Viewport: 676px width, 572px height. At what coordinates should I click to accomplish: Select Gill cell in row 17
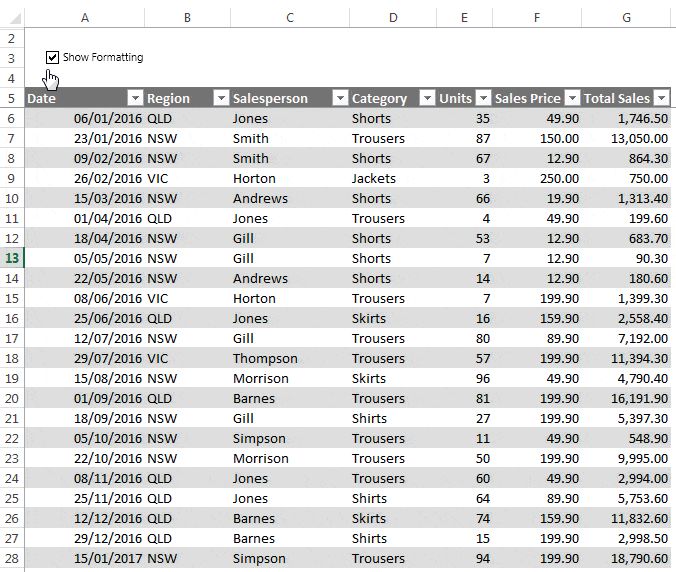[x=290, y=338]
